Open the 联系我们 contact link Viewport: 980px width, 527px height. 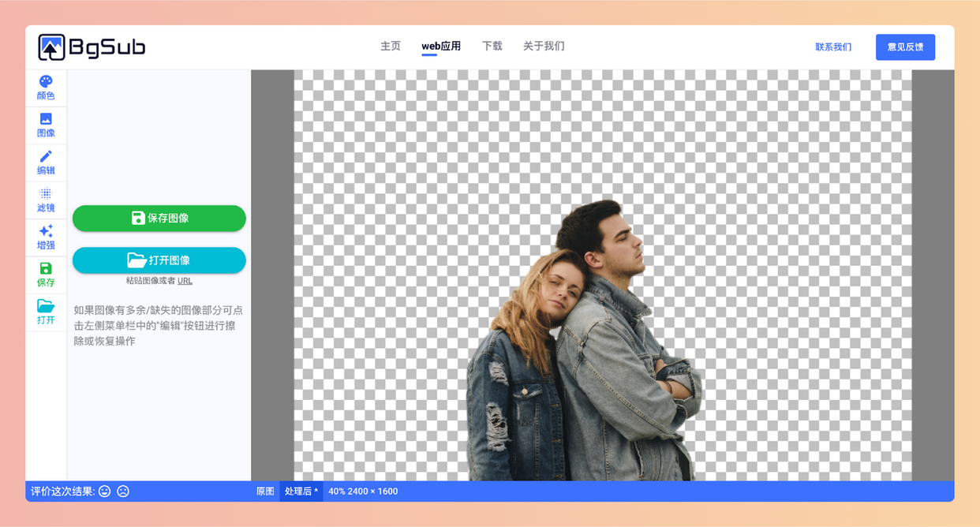833,47
